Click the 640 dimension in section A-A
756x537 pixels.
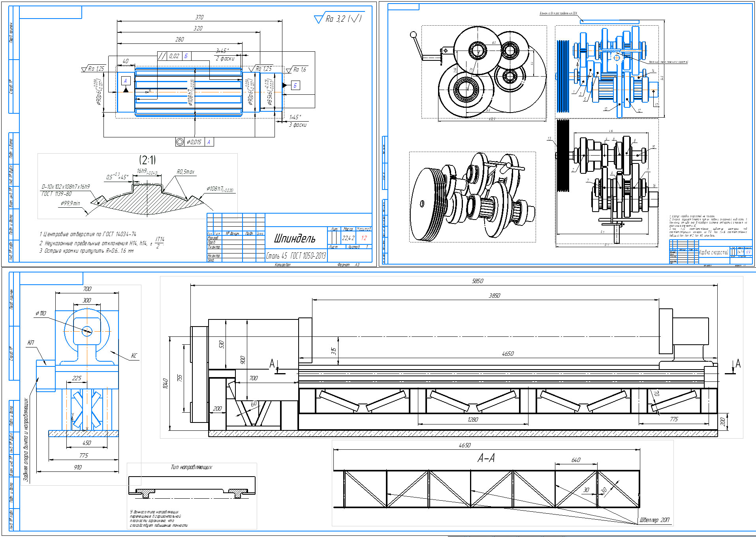[x=576, y=460]
